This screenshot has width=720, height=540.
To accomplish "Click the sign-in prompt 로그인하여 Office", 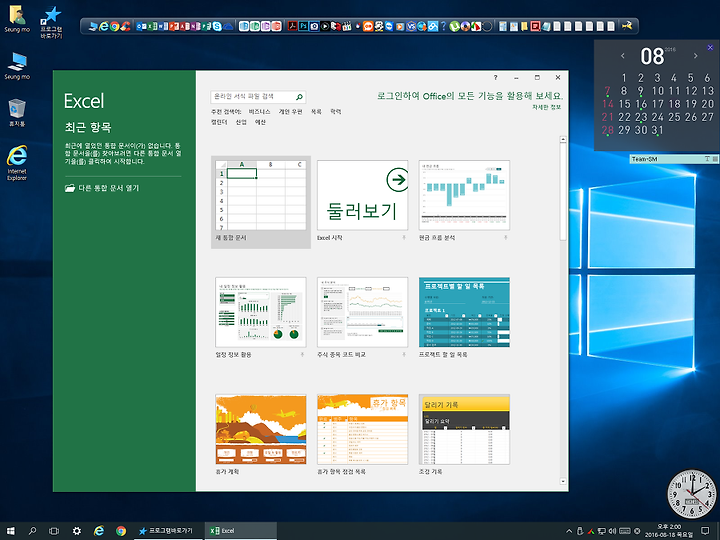I will click(470, 96).
